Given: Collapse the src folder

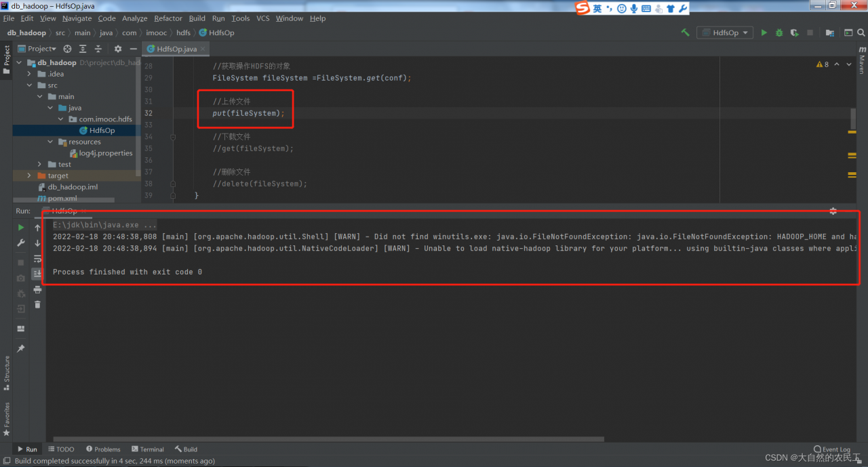Looking at the screenshot, I should pos(30,85).
